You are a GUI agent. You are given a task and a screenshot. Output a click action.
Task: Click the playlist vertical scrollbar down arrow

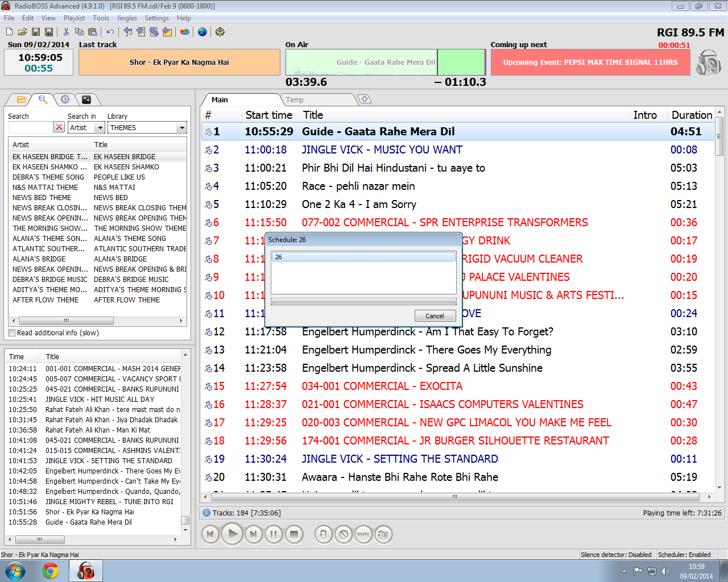coord(719,487)
